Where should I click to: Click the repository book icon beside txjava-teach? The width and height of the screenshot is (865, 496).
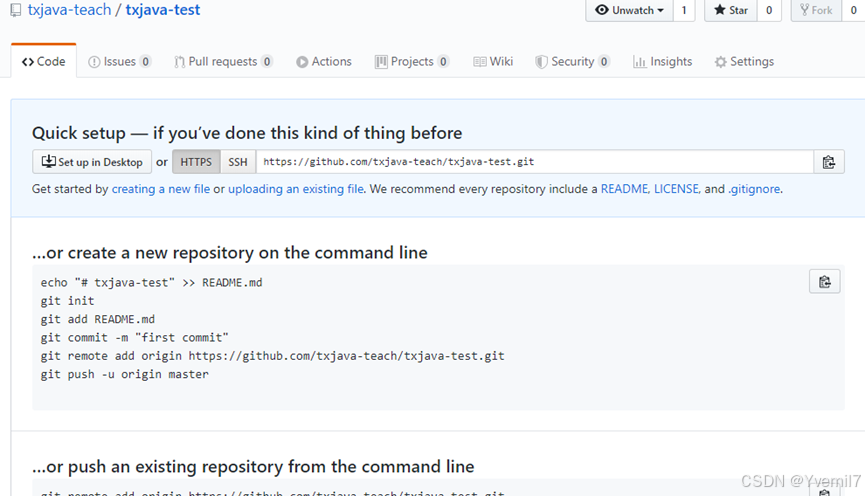16,10
